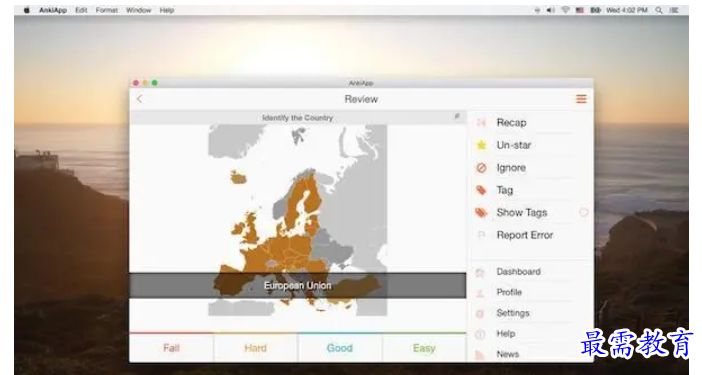This screenshot has height=375, width=702.
Task: Rate the card as Easy
Action: pyautogui.click(x=424, y=348)
